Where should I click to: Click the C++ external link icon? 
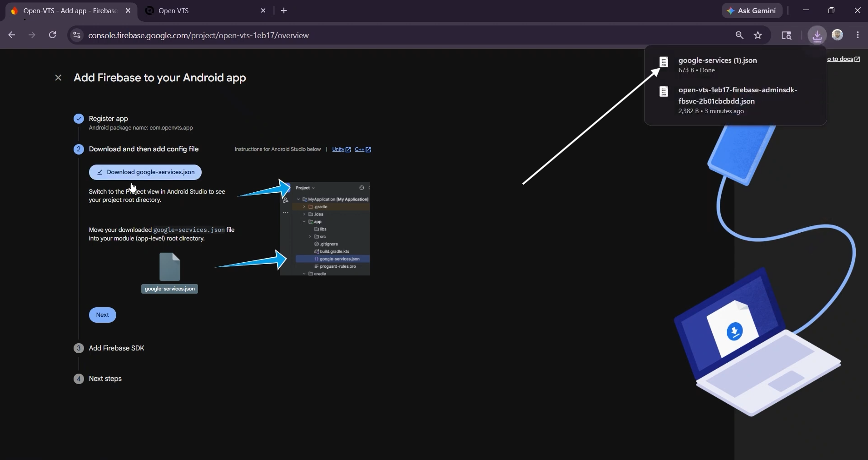tap(368, 150)
